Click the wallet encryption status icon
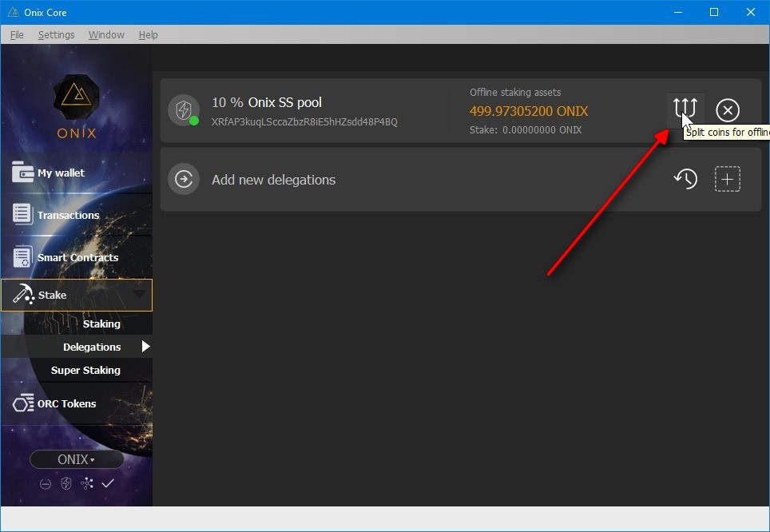The image size is (770, 532). [46, 484]
